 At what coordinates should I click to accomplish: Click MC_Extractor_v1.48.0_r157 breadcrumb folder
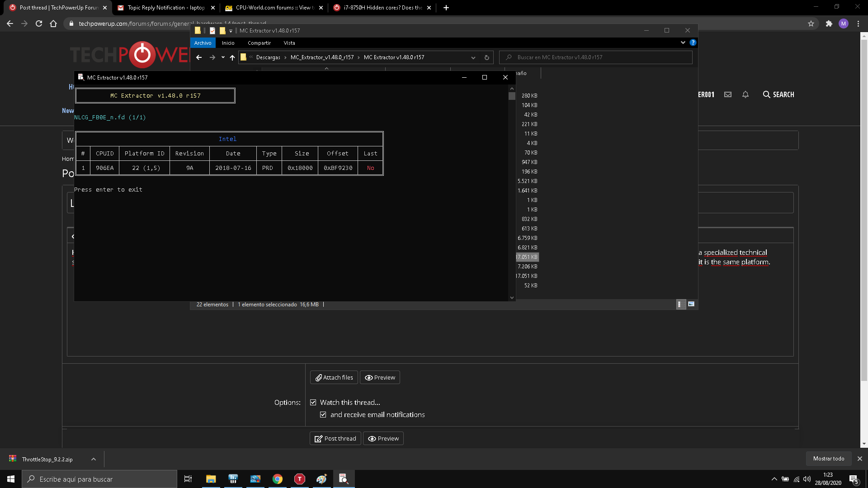[x=322, y=57]
